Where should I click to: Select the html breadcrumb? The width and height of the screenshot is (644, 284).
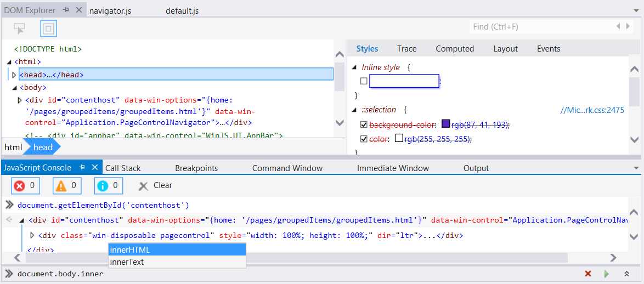pyautogui.click(x=13, y=147)
